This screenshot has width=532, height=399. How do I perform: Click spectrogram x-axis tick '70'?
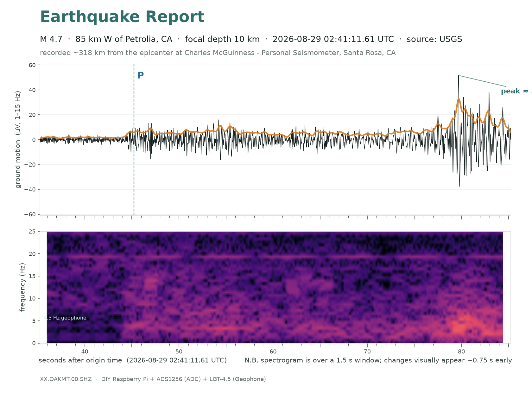point(367,351)
